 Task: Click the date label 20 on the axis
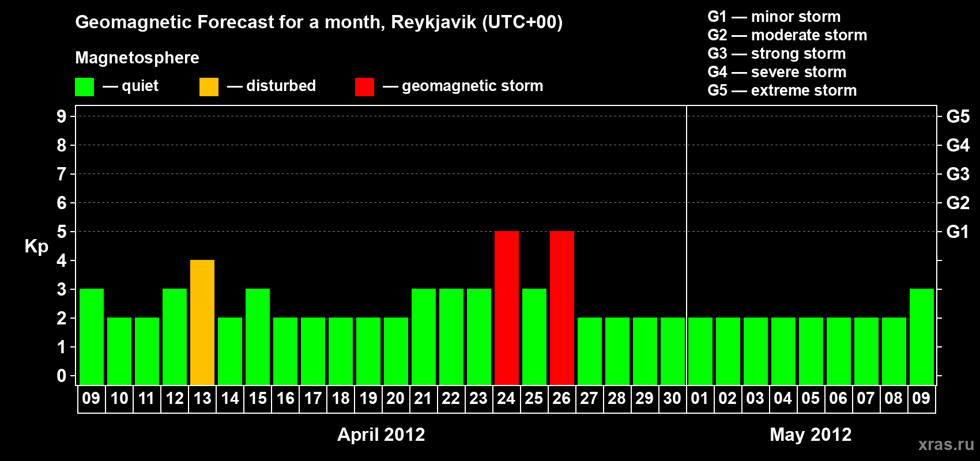[x=396, y=398]
